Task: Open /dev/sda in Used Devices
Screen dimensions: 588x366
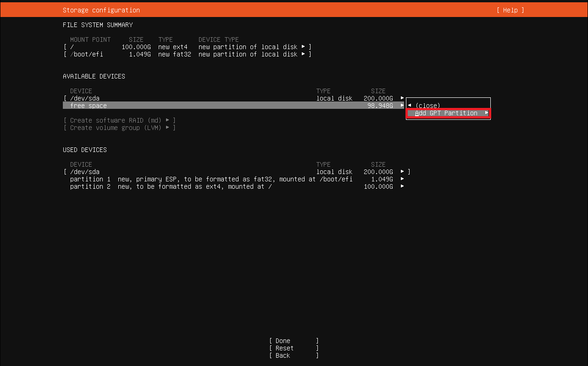Action: [x=237, y=172]
